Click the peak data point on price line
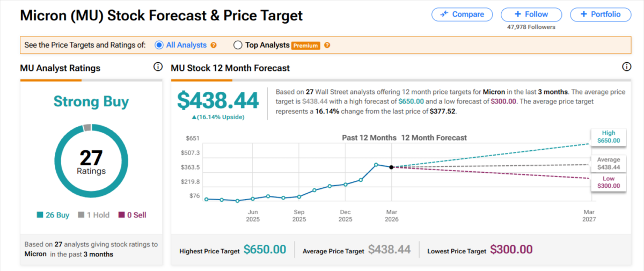644x271 pixels. click(376, 165)
